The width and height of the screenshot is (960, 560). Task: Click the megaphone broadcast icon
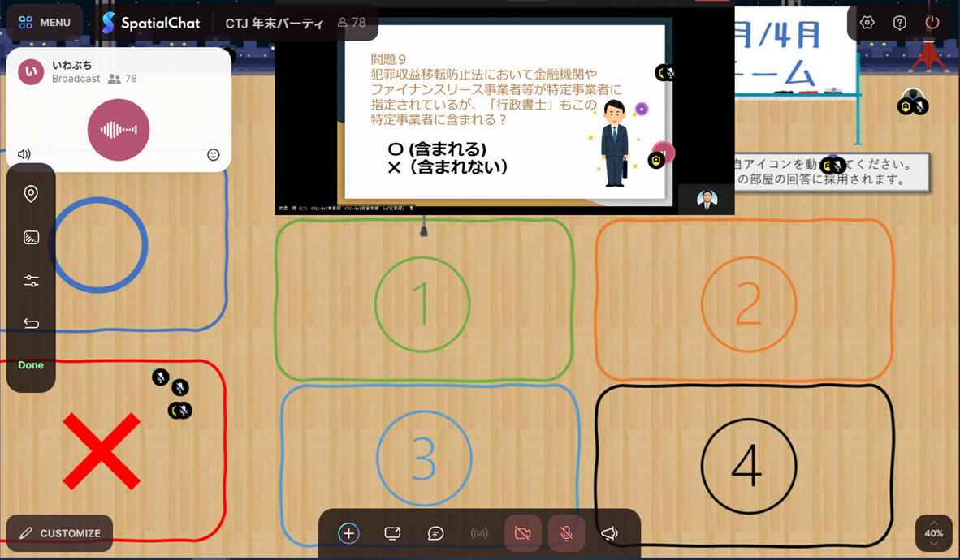click(x=609, y=533)
